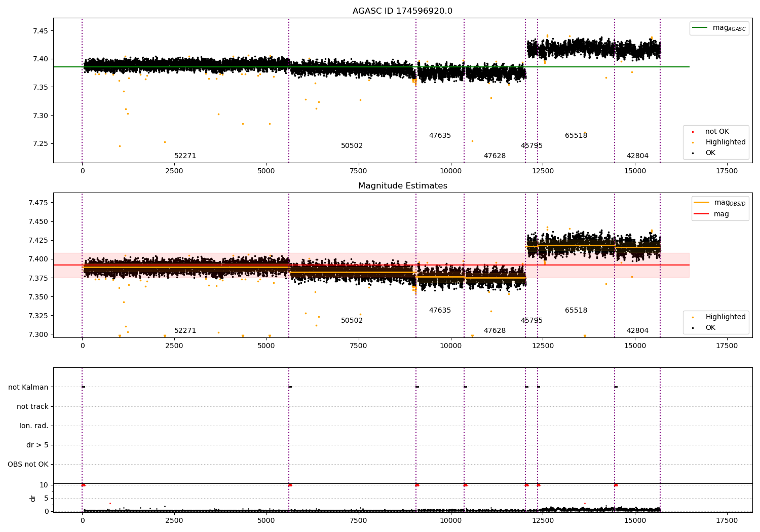Click the red triangle marker at x=0 in dr panel
This screenshot has height=532, width=760.
[x=83, y=485]
